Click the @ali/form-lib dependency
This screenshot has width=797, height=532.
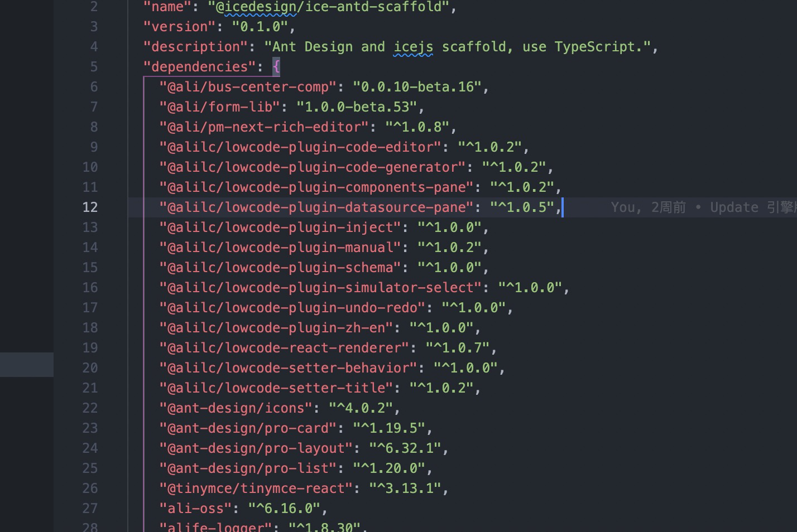[x=220, y=107]
